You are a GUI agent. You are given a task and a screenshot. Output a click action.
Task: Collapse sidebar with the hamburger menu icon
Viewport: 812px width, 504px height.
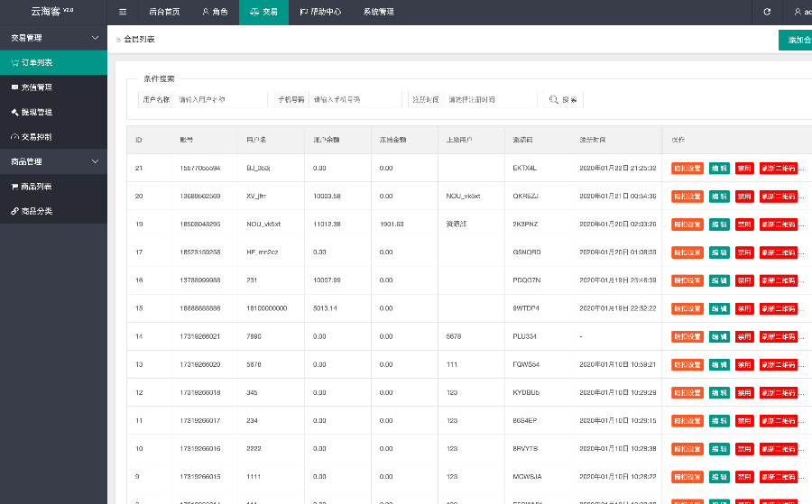point(123,12)
